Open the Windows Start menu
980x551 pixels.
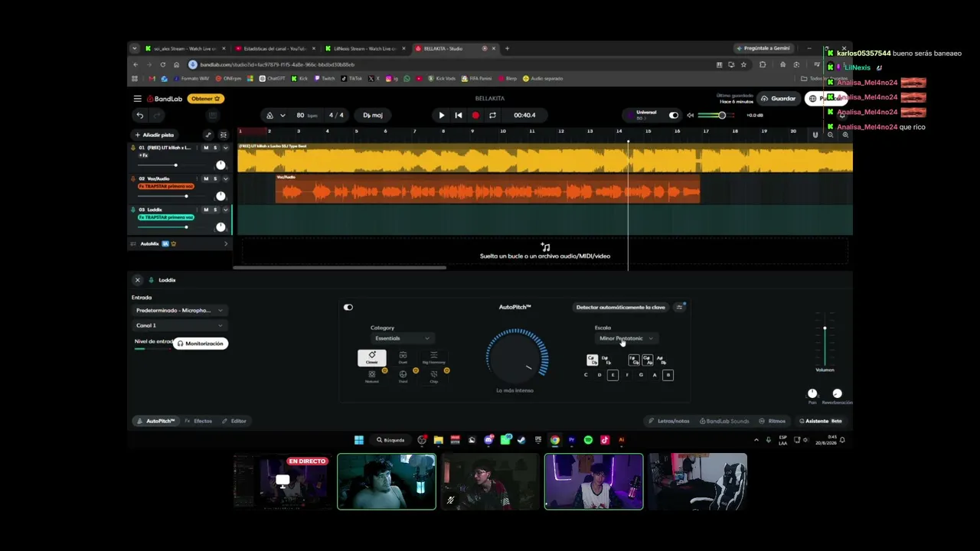[x=358, y=440]
